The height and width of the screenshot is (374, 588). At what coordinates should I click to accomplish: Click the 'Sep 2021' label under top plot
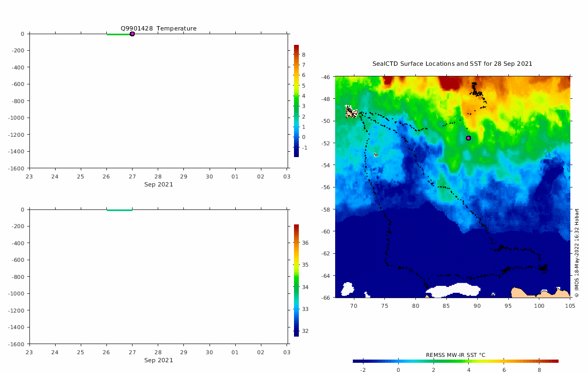pos(159,184)
